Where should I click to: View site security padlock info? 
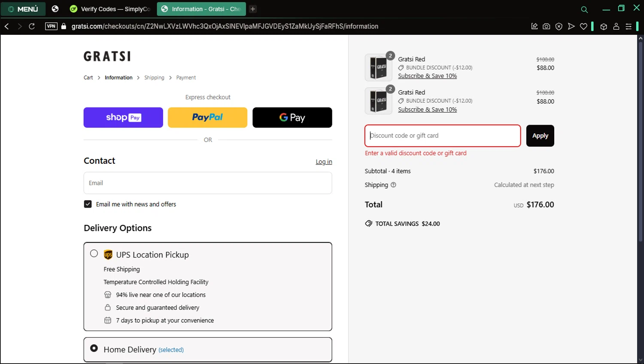64,26
